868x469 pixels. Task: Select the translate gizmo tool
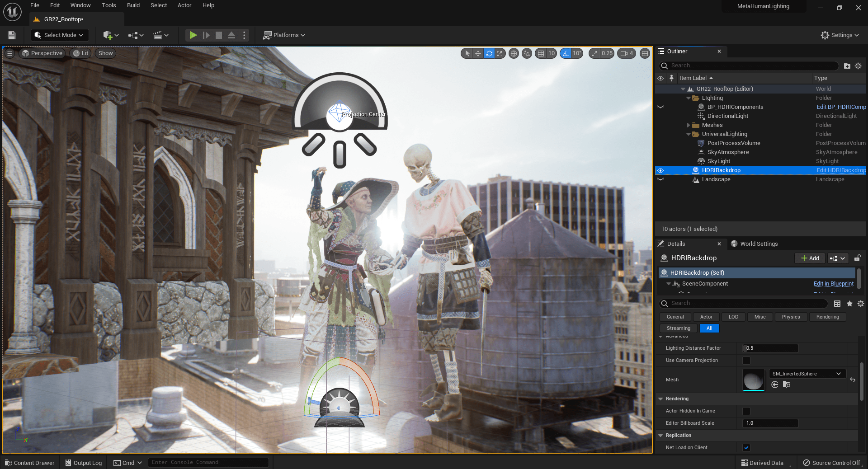(x=478, y=53)
